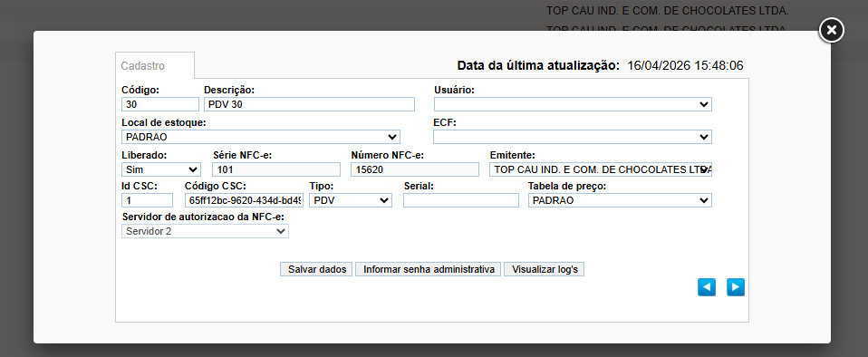This screenshot has width=868, height=357.
Task: Click the Salvar dados button
Action: point(316,269)
